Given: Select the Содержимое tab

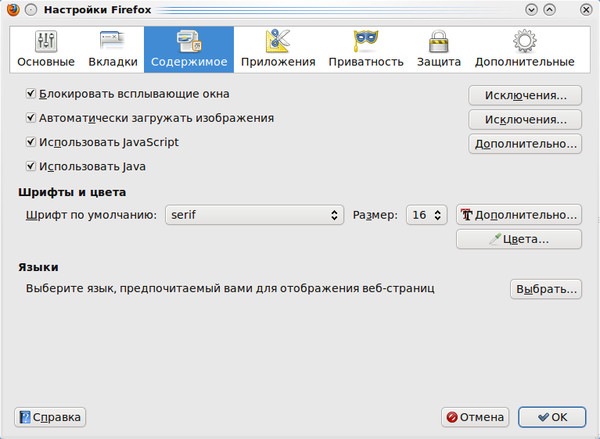Looking at the screenshot, I should 189,49.
